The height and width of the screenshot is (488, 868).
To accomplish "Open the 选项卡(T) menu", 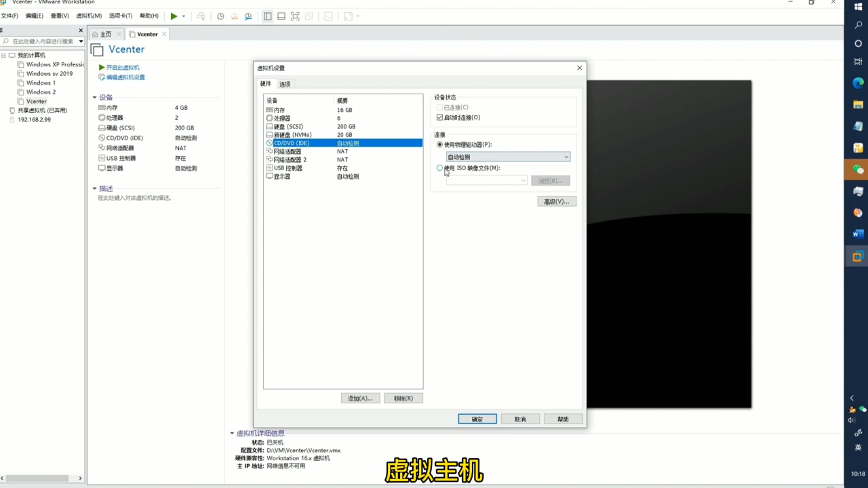I will [121, 16].
